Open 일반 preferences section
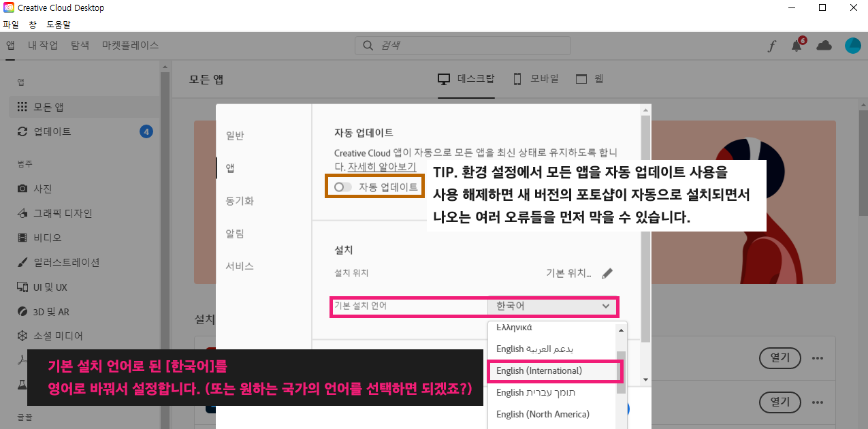 tap(235, 136)
